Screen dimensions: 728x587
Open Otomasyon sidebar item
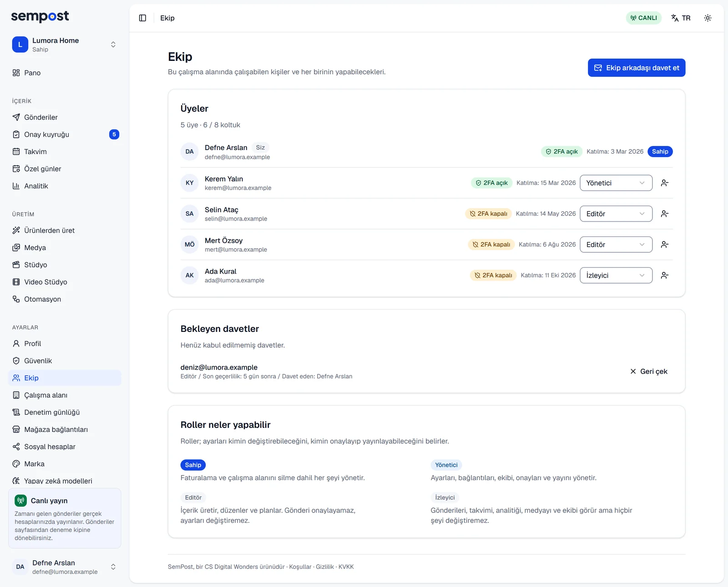coord(65,299)
